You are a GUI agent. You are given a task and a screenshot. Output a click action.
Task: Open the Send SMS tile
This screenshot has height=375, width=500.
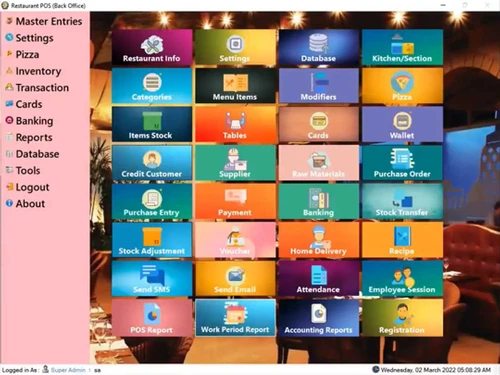[152, 279]
